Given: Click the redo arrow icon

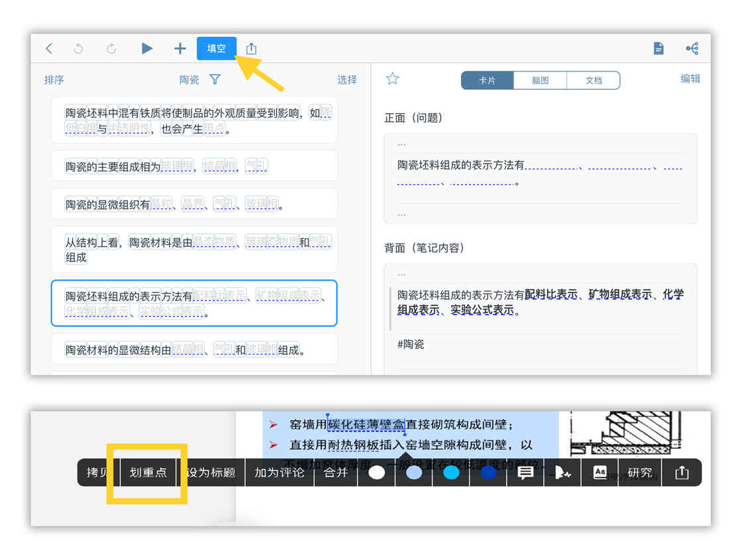Looking at the screenshot, I should 111,48.
